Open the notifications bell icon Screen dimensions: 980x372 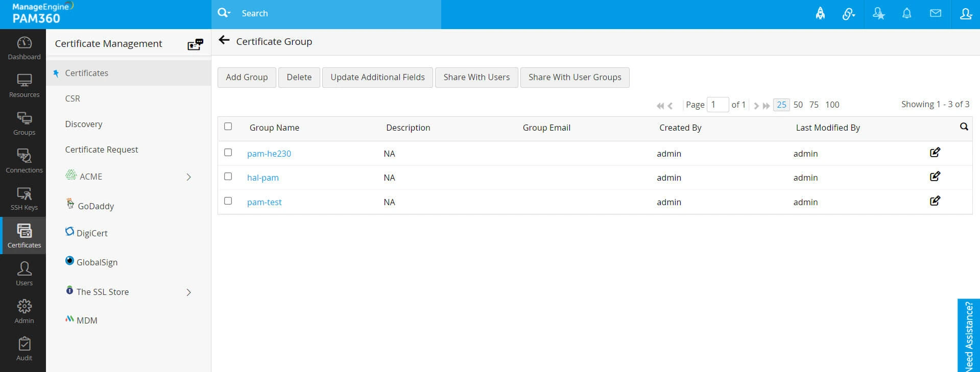pos(906,14)
